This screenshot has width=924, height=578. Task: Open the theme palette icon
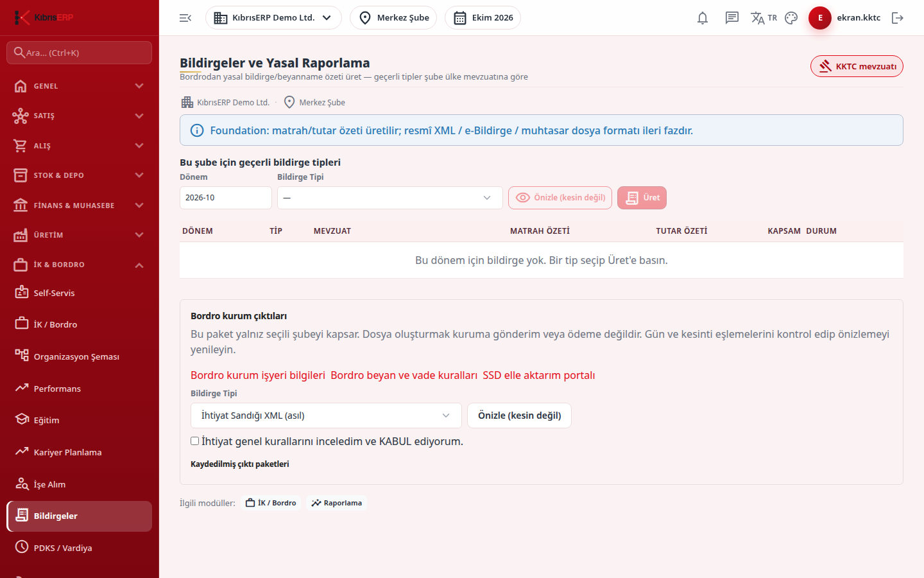click(791, 18)
